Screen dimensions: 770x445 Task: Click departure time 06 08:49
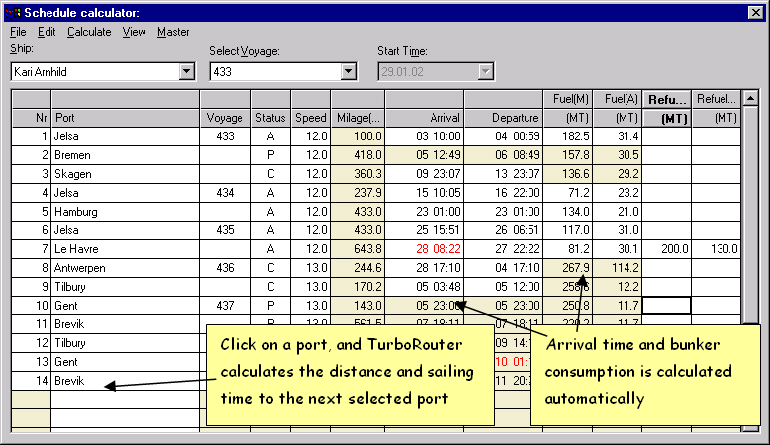(503, 155)
